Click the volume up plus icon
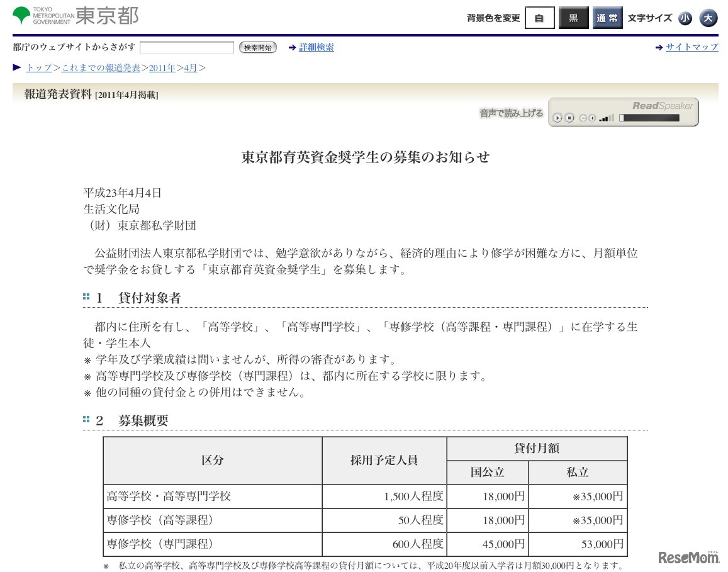728x572 pixels. [591, 118]
